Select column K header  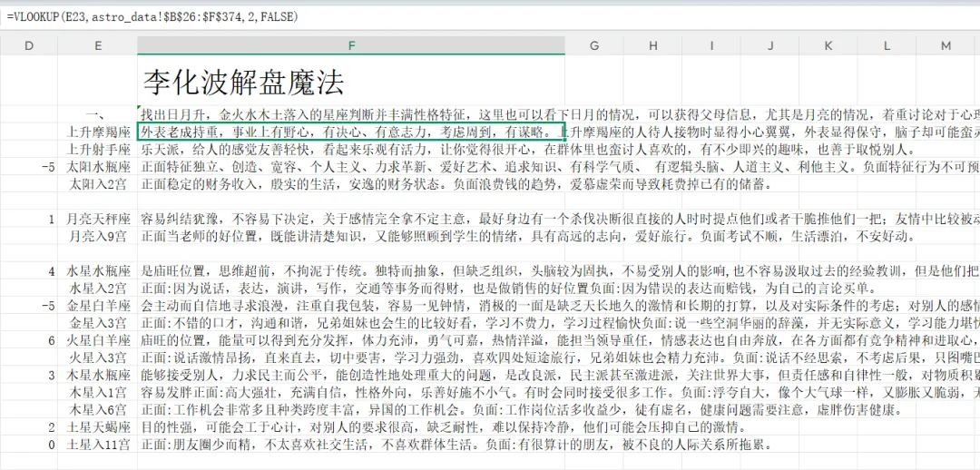point(828,45)
